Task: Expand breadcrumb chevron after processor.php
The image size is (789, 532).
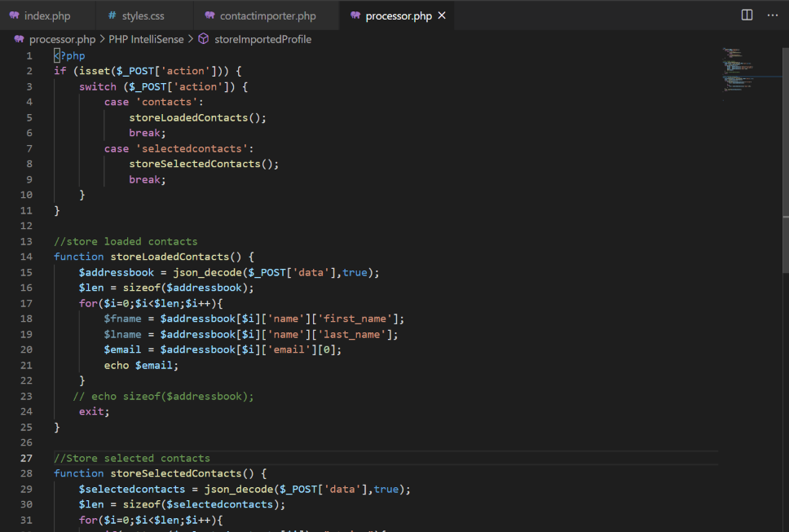Action: (x=102, y=39)
